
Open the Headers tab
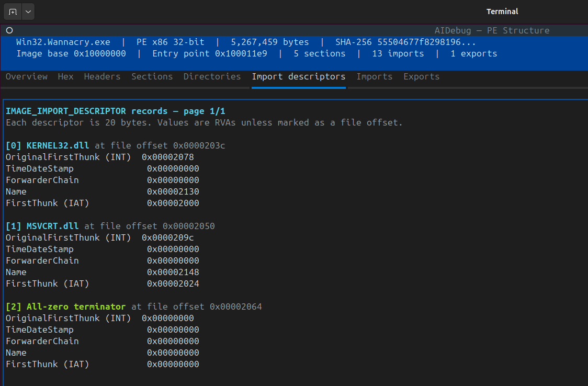tap(102, 76)
